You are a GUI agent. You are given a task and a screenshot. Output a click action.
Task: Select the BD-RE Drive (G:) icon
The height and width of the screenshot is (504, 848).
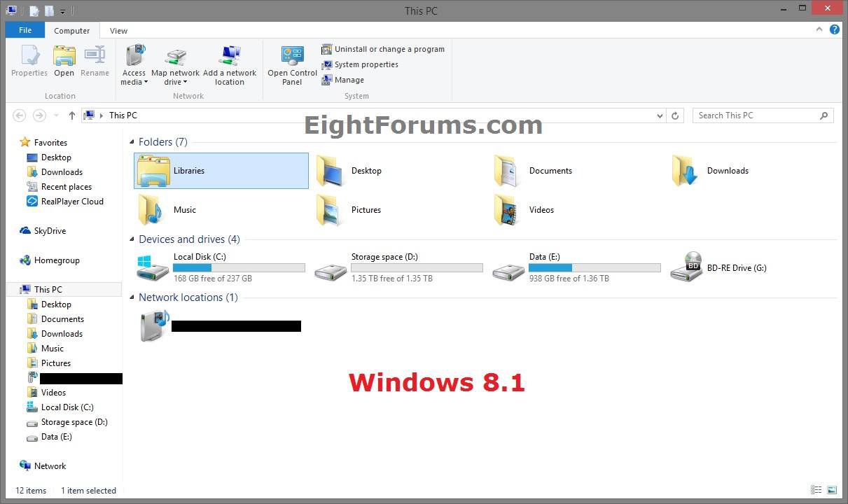coord(686,267)
